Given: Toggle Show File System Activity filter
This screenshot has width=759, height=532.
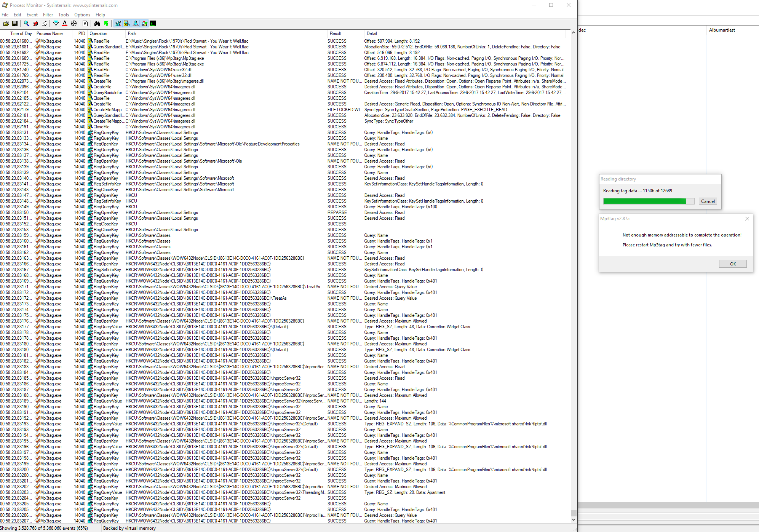Looking at the screenshot, I should pos(127,24).
